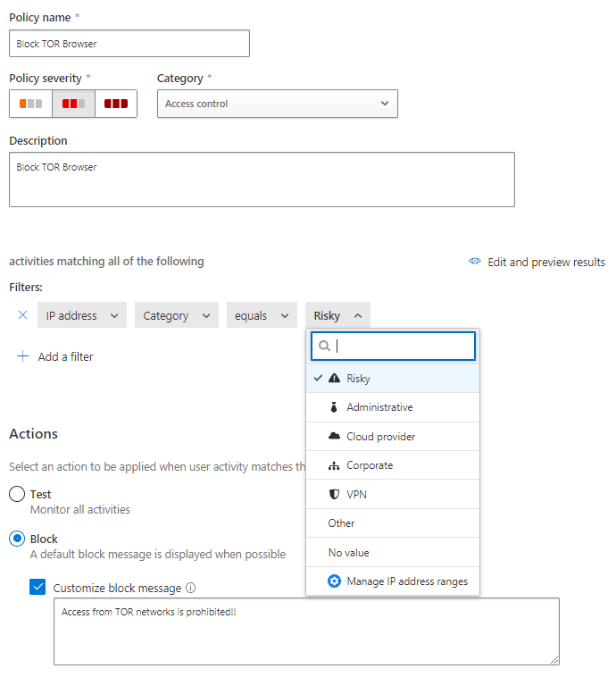Click the Policy name text field
Viewport: 616px width, 677px height.
(x=129, y=44)
